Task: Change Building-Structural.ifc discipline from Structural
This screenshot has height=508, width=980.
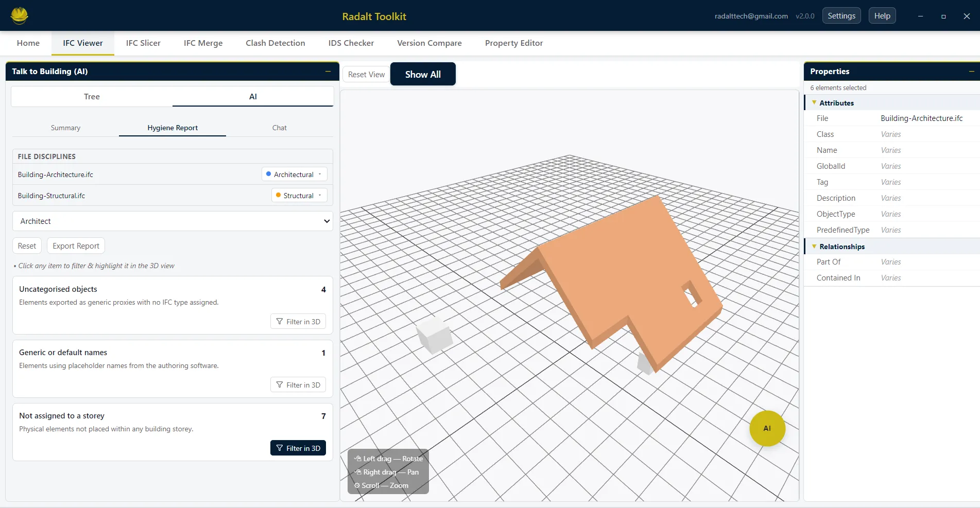Action: point(299,196)
